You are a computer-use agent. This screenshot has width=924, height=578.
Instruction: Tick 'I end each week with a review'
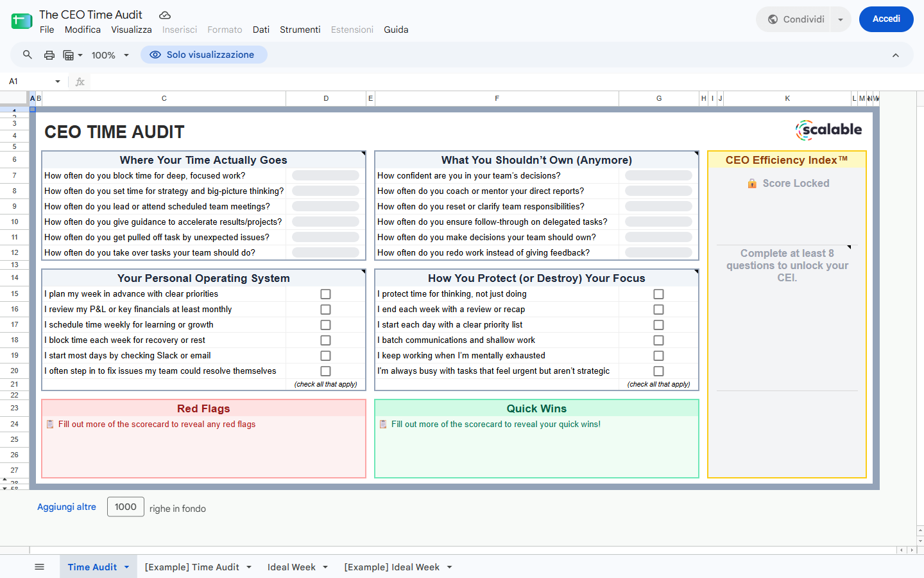tap(658, 310)
